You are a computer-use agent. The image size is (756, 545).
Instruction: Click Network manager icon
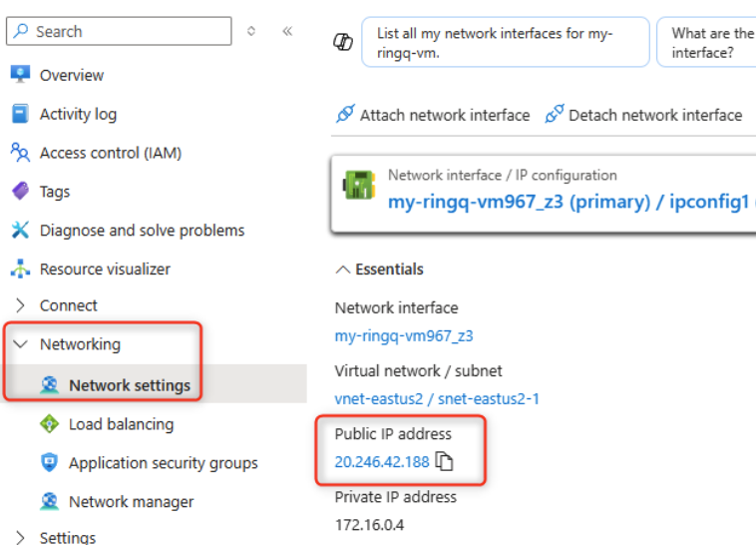49,501
